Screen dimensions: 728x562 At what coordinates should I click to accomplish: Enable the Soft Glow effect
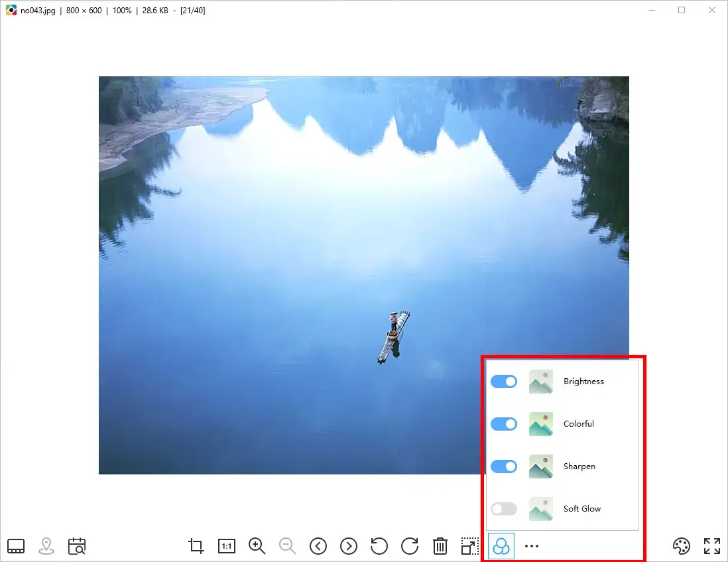pos(504,508)
